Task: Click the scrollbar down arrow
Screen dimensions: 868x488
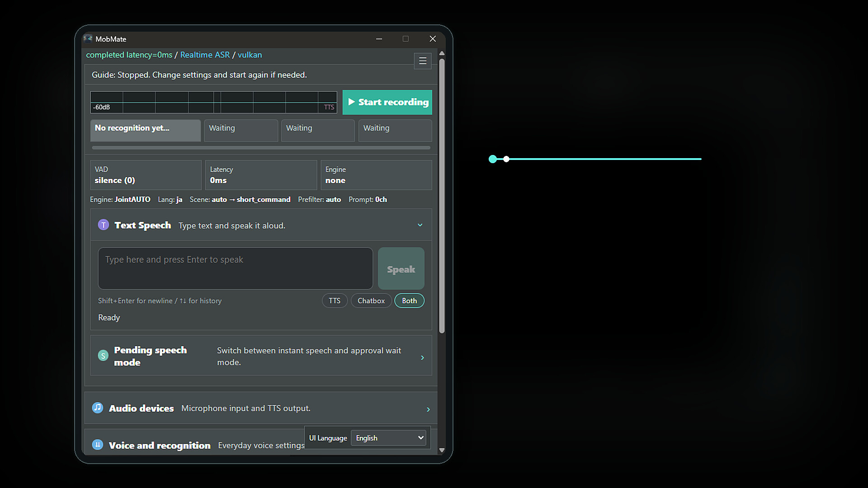Action: coord(442,450)
